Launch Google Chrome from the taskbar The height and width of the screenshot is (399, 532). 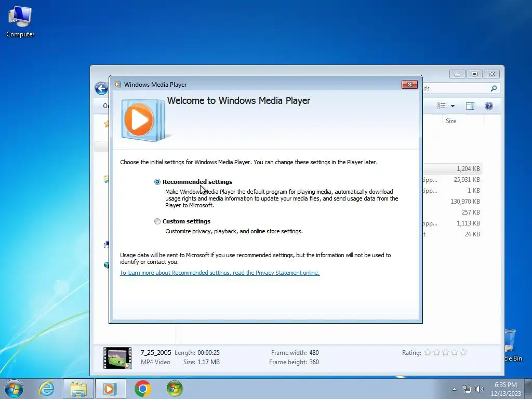pyautogui.click(x=142, y=389)
